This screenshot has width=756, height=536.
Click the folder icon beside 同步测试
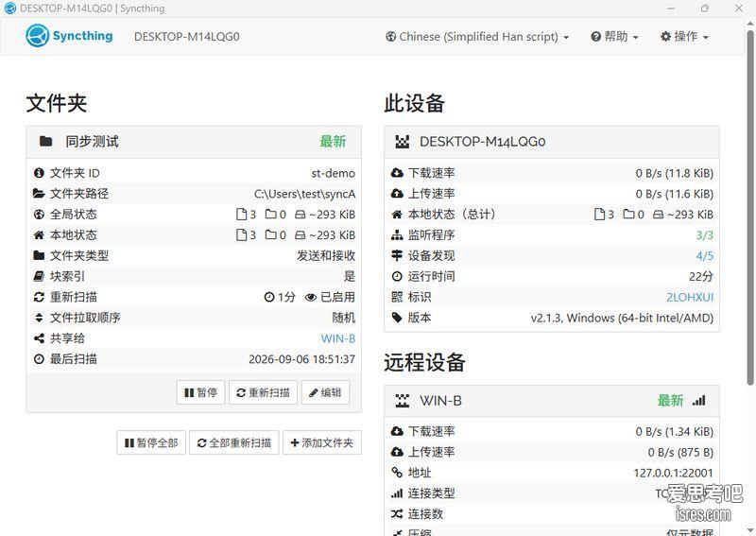45,142
